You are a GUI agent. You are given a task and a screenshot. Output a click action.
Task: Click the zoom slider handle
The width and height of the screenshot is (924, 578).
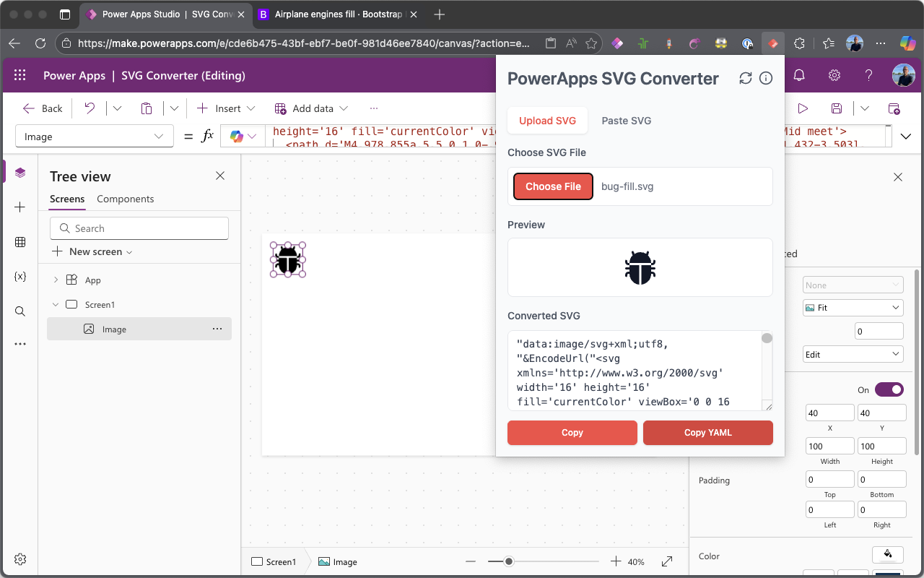point(509,561)
